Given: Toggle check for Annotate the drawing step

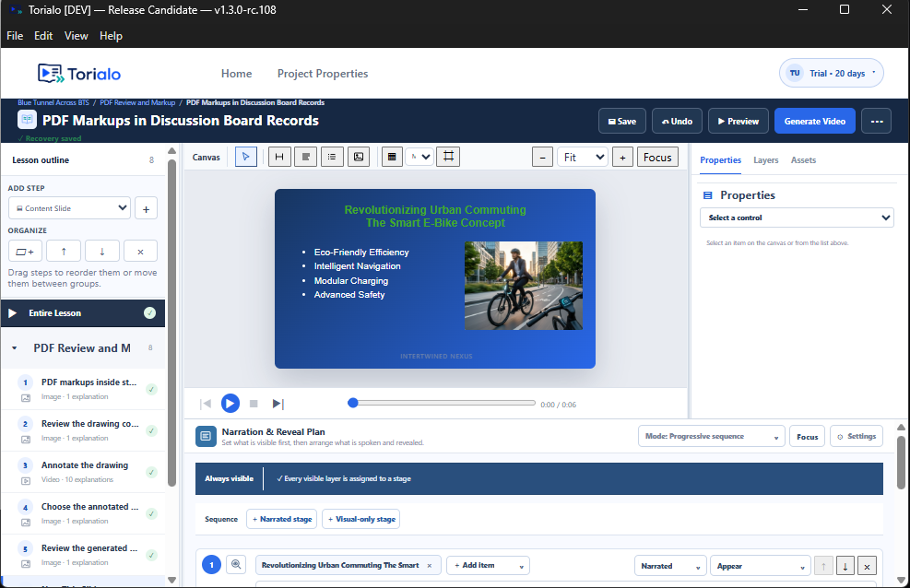Looking at the screenshot, I should [x=151, y=472].
